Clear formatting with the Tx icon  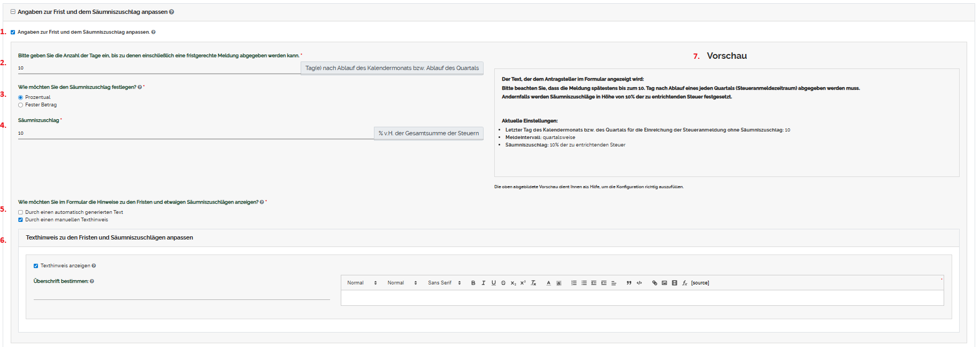(533, 283)
